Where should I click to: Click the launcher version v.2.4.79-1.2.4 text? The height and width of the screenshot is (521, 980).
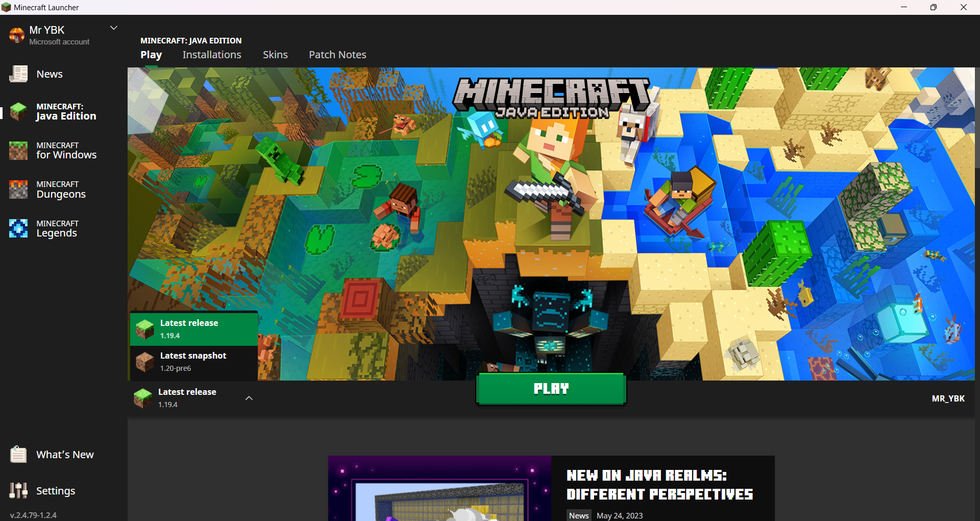pyautogui.click(x=33, y=515)
